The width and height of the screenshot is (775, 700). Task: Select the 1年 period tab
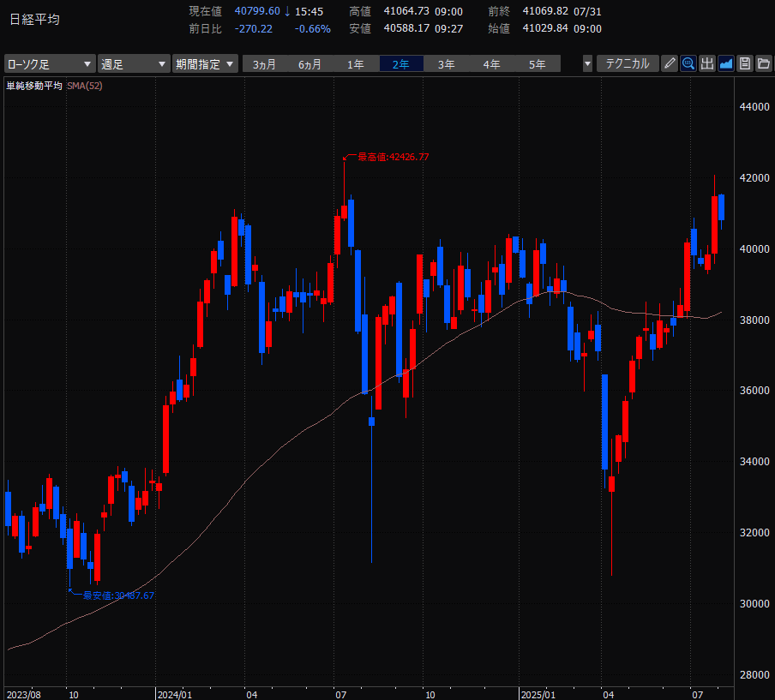tap(356, 64)
